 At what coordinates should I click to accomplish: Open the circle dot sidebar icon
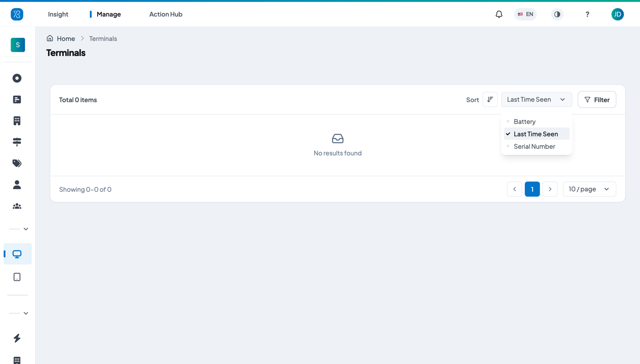point(17,78)
